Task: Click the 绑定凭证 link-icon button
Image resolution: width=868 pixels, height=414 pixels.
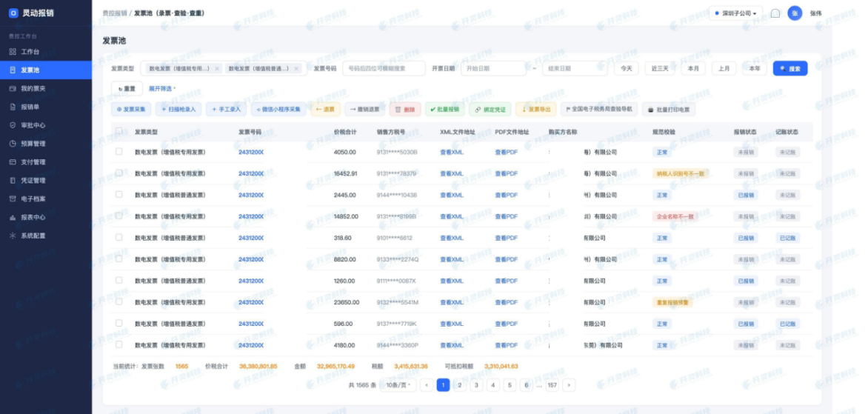Action: (490, 110)
